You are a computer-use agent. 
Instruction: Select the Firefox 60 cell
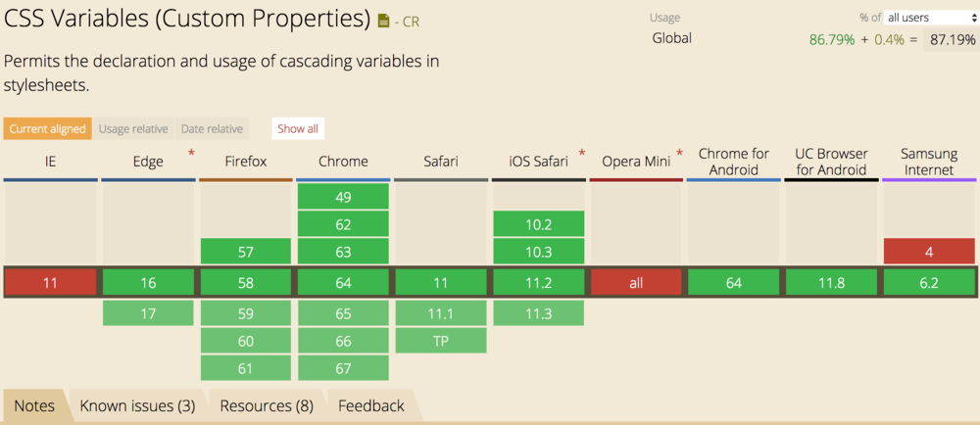click(x=246, y=341)
